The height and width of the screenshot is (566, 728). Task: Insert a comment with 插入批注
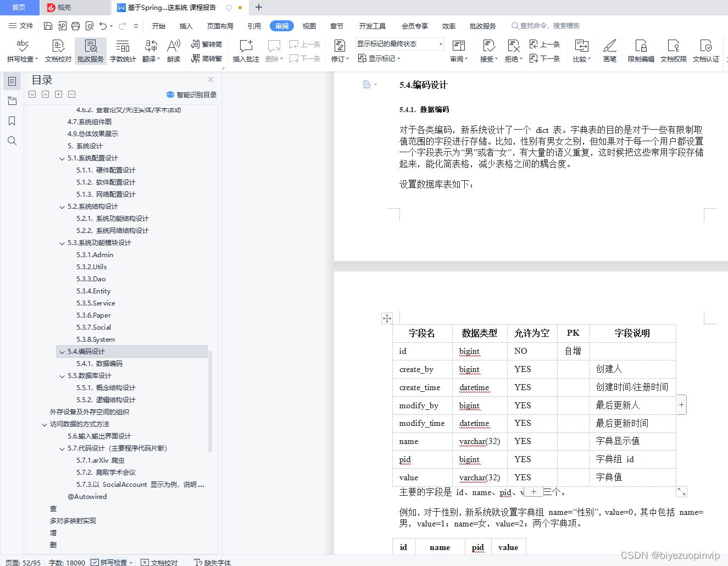(x=246, y=51)
